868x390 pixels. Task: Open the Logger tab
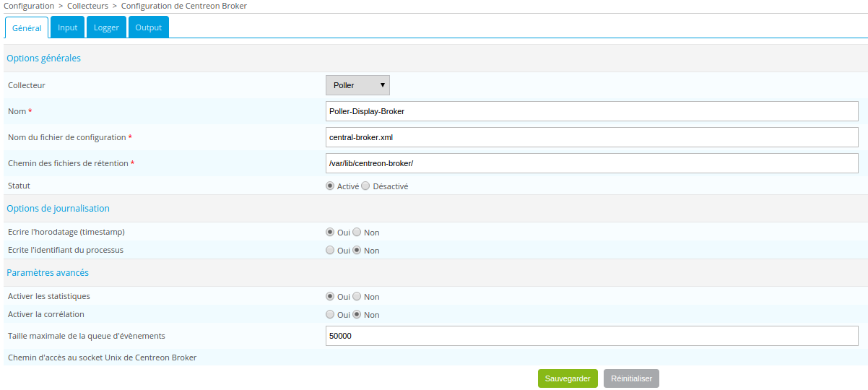(106, 27)
